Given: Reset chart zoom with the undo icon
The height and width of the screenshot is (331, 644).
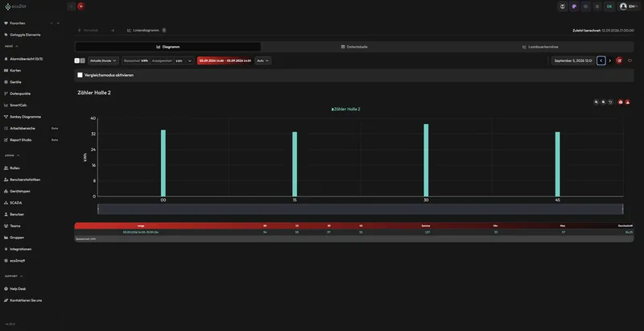Looking at the screenshot, I should tap(611, 101).
